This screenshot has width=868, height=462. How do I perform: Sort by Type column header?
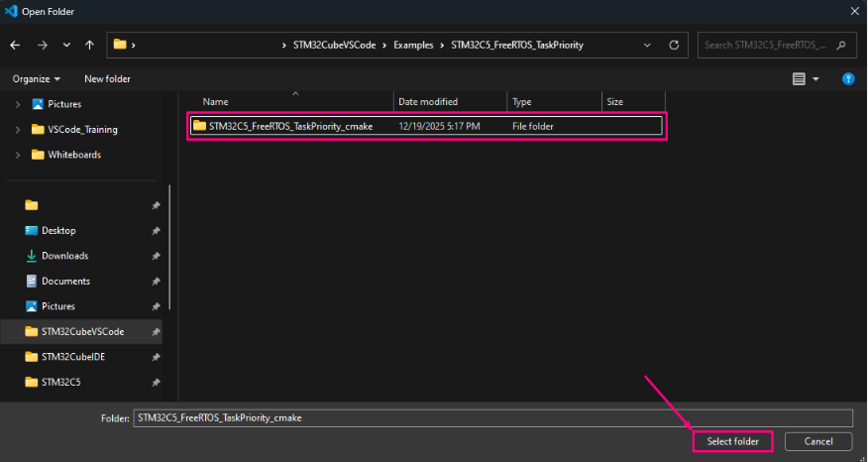pos(522,102)
